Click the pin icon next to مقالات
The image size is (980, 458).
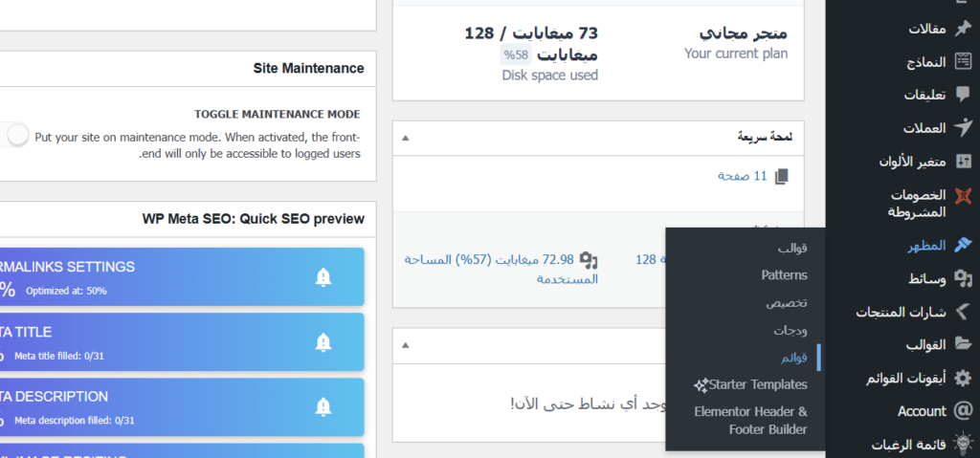click(x=963, y=29)
